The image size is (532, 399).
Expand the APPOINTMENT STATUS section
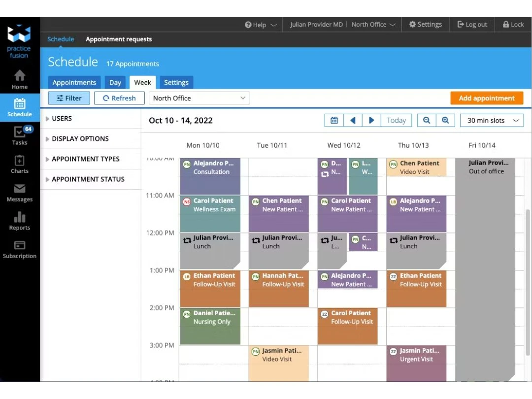click(90, 179)
